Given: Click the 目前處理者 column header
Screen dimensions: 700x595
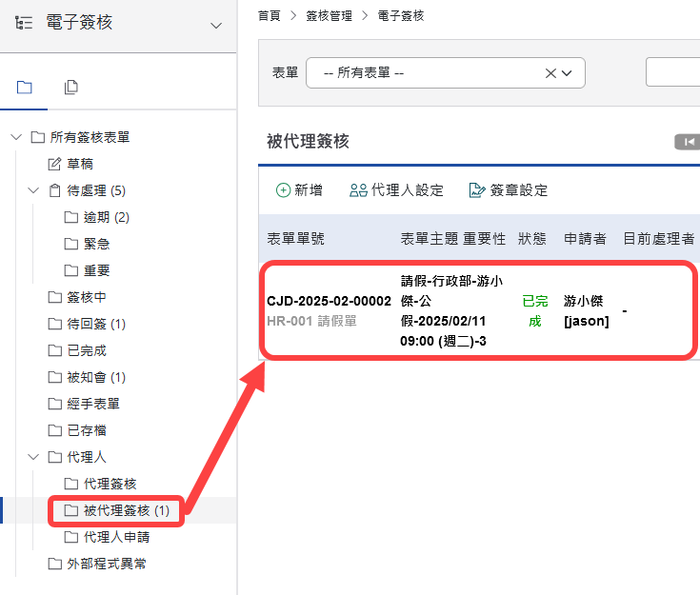Looking at the screenshot, I should coord(659,239).
